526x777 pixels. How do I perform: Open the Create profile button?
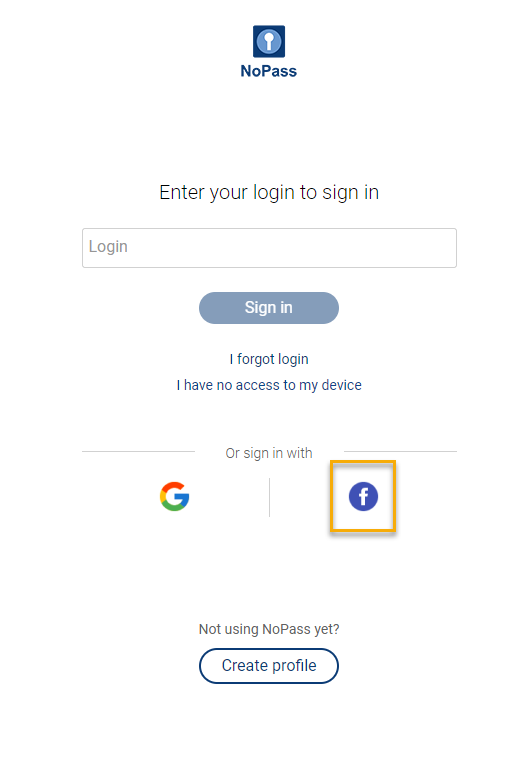[x=269, y=666]
